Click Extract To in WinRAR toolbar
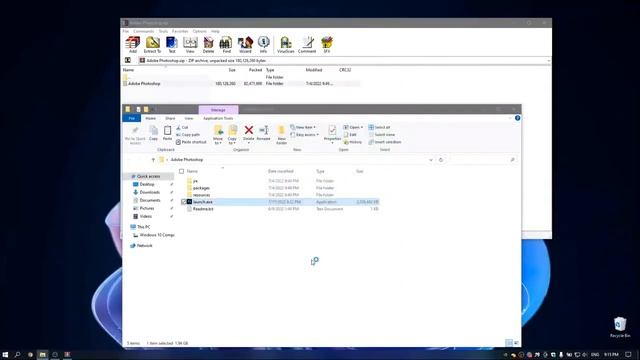 (x=152, y=44)
